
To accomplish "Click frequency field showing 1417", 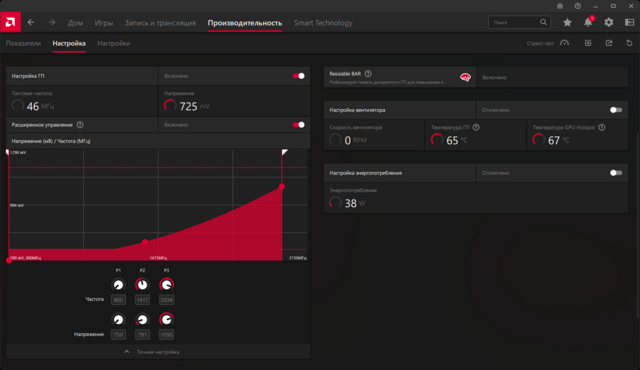I will click(142, 300).
